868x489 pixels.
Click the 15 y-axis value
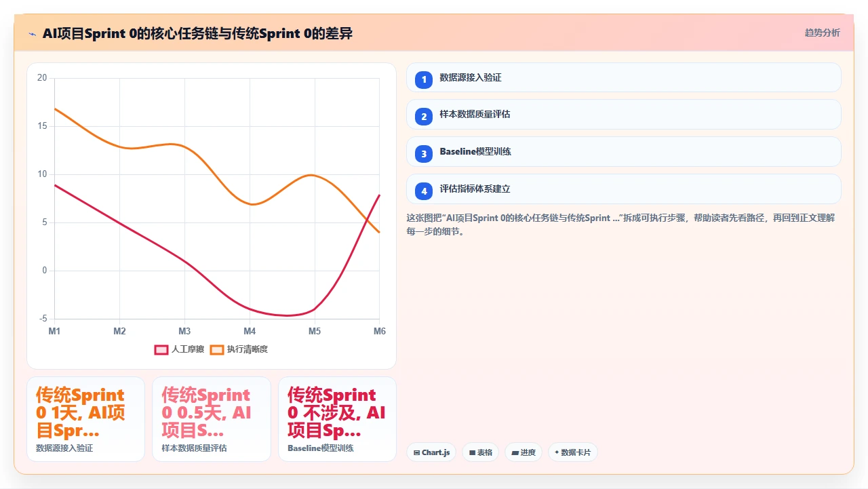tap(42, 126)
